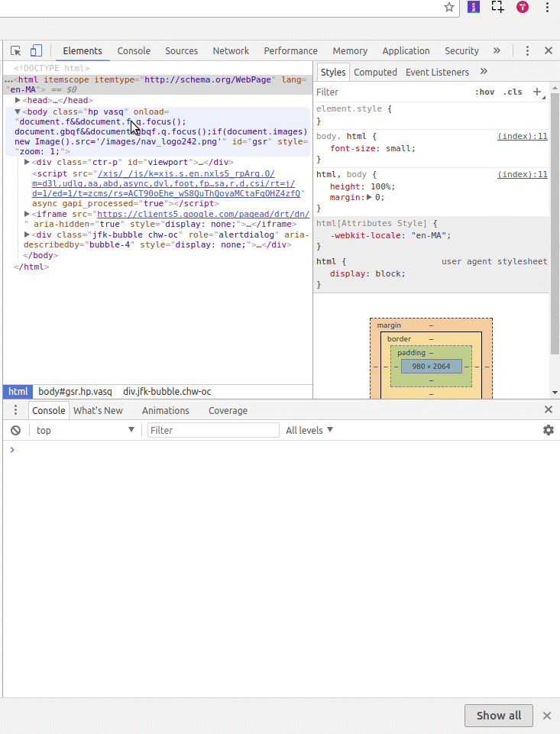Select body#gsr.hp.vasq in breadcrumb
Screen dimensions: 560x734
coord(75,392)
